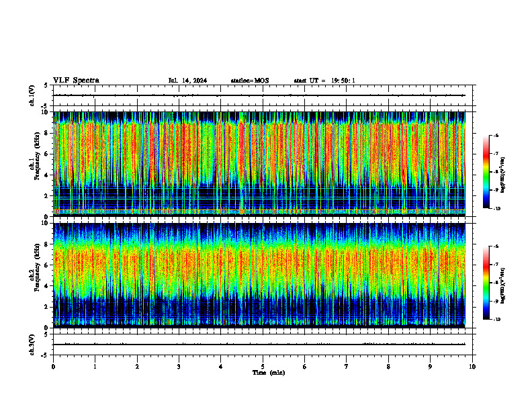
Task: Click time axis tick label "8"
Action: point(388,367)
